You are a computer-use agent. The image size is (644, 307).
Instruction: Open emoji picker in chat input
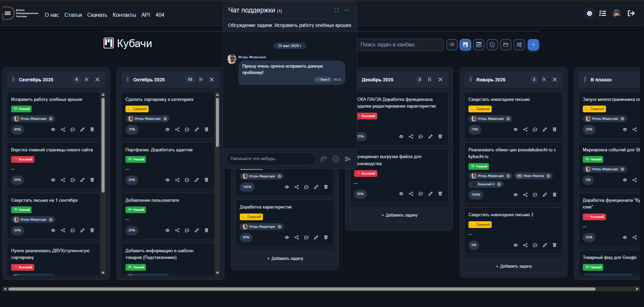pyautogui.click(x=336, y=159)
